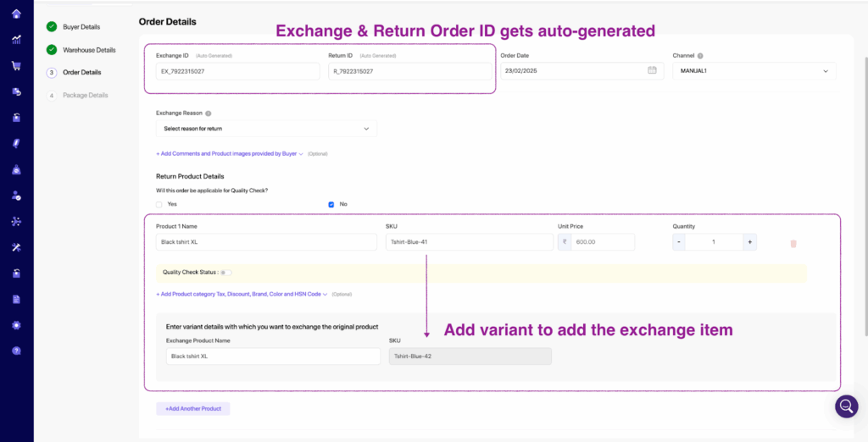This screenshot has width=868, height=442.
Task: Open the shopping cart orders icon
Action: pos(16,65)
